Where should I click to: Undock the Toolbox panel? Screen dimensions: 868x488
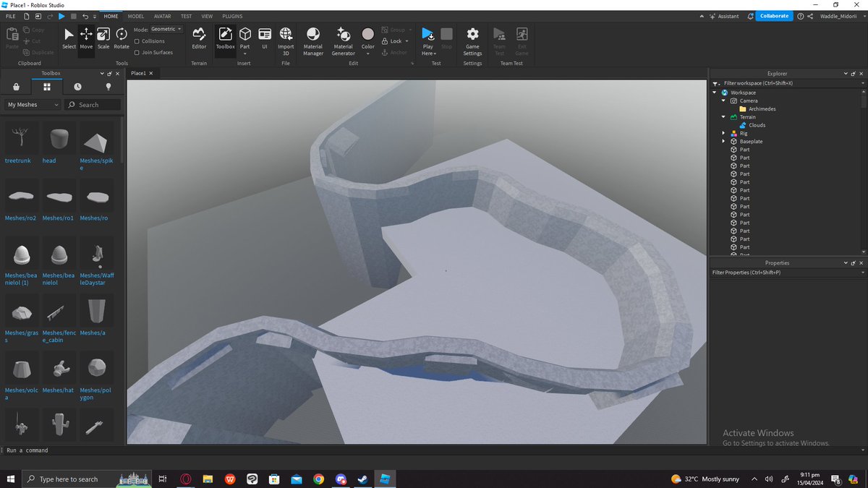[109, 73]
